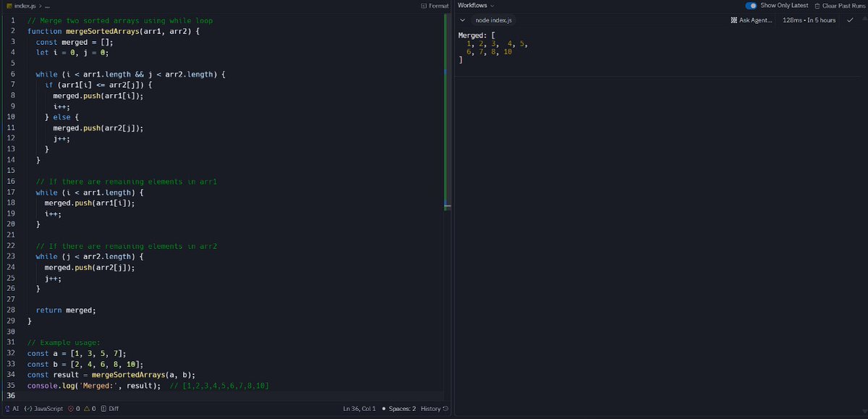Click the 128ms run time label
The width and height of the screenshot is (868, 419).
point(809,20)
